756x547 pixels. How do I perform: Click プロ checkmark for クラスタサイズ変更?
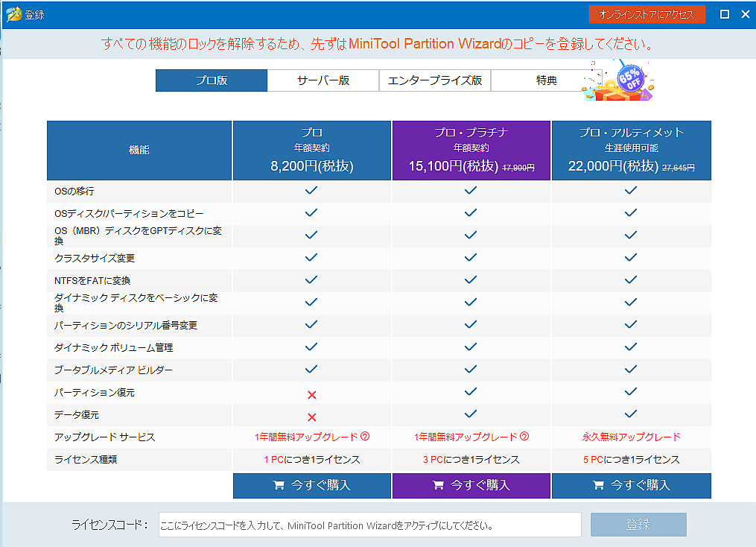(311, 258)
